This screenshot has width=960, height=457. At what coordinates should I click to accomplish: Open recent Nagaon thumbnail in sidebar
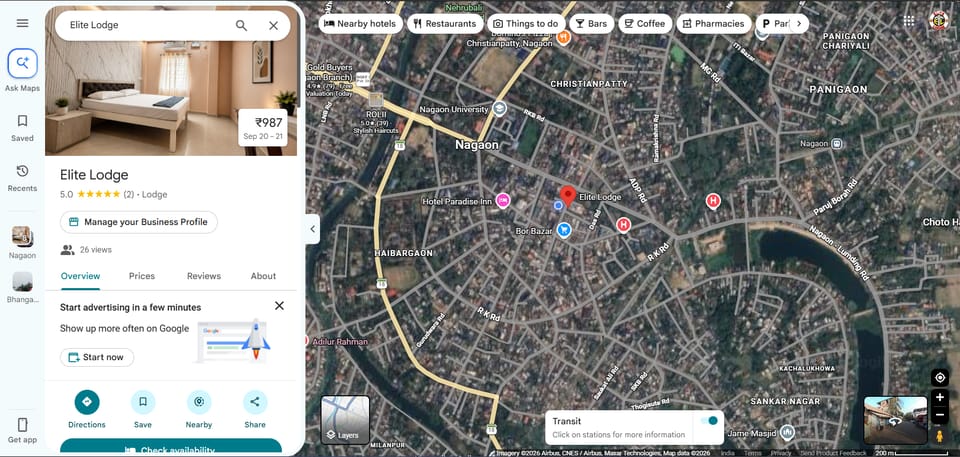(23, 236)
